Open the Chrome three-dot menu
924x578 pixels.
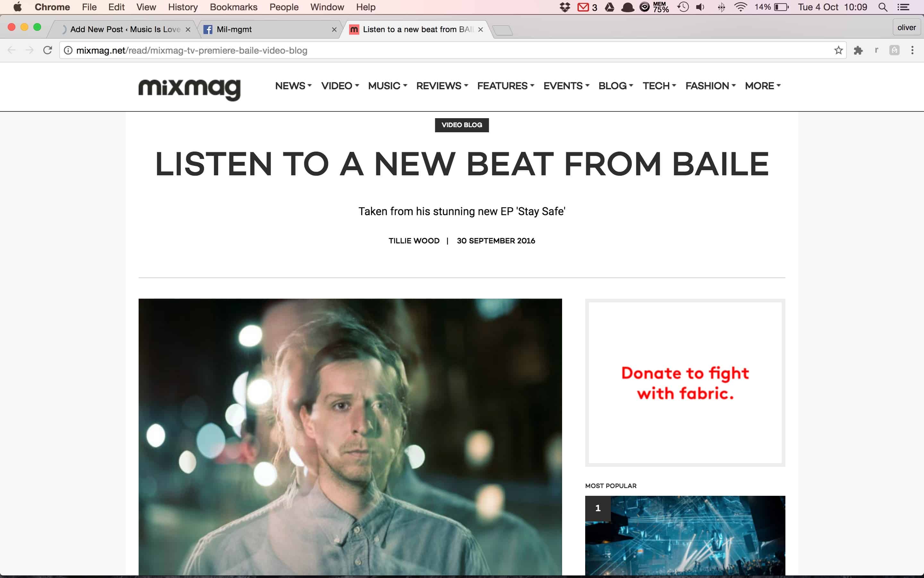tap(912, 50)
